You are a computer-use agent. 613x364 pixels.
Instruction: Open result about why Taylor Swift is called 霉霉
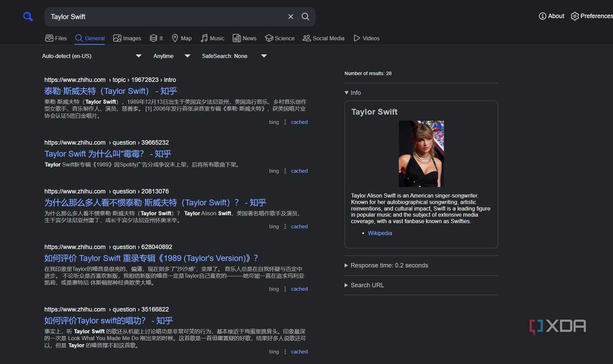point(107,154)
